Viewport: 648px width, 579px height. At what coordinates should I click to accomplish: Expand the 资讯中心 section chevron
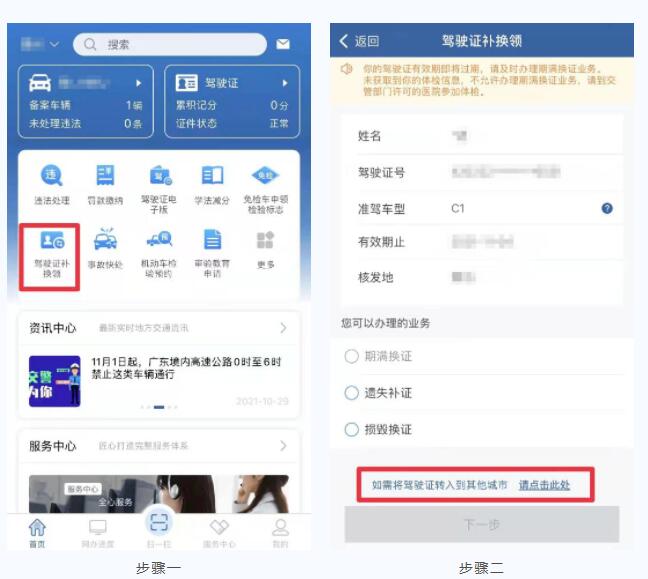[x=283, y=328]
